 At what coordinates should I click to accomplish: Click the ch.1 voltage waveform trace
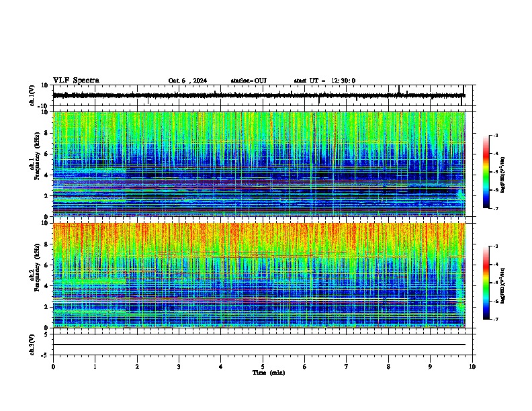pos(259,95)
